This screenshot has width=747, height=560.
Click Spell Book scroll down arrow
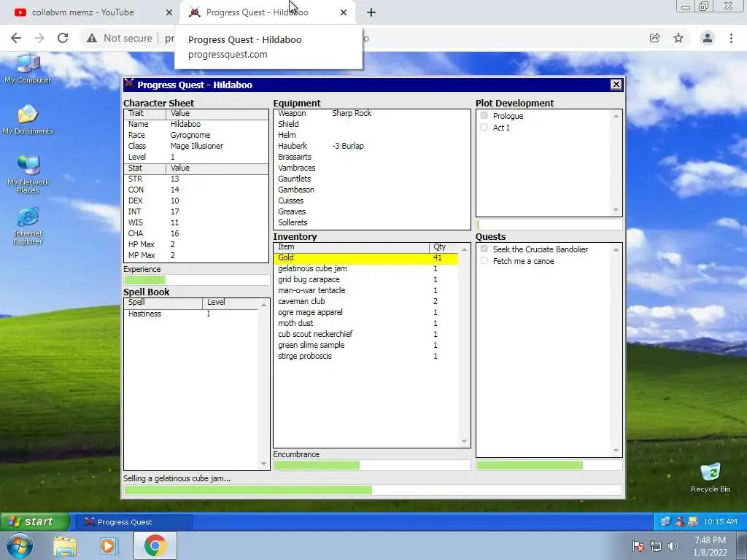[263, 464]
